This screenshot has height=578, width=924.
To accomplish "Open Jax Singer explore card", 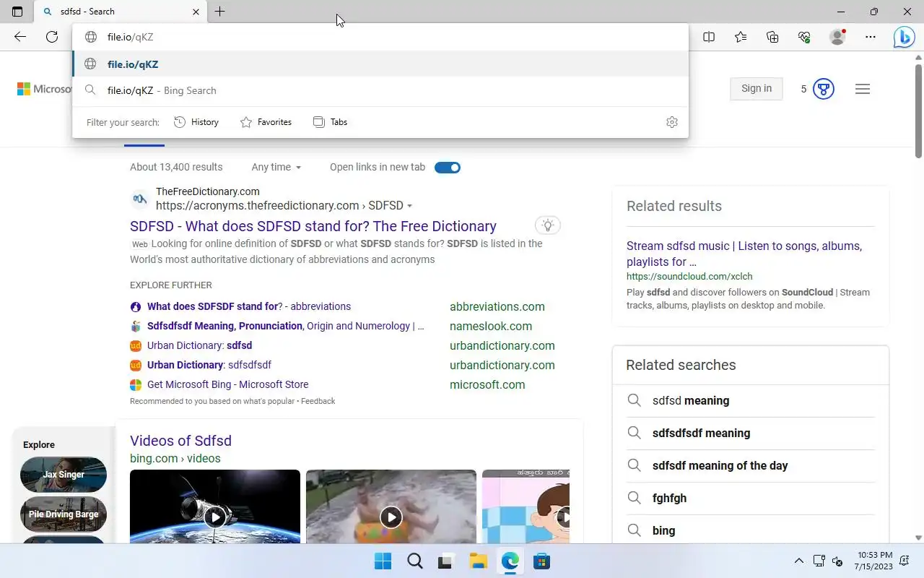I will [64, 475].
